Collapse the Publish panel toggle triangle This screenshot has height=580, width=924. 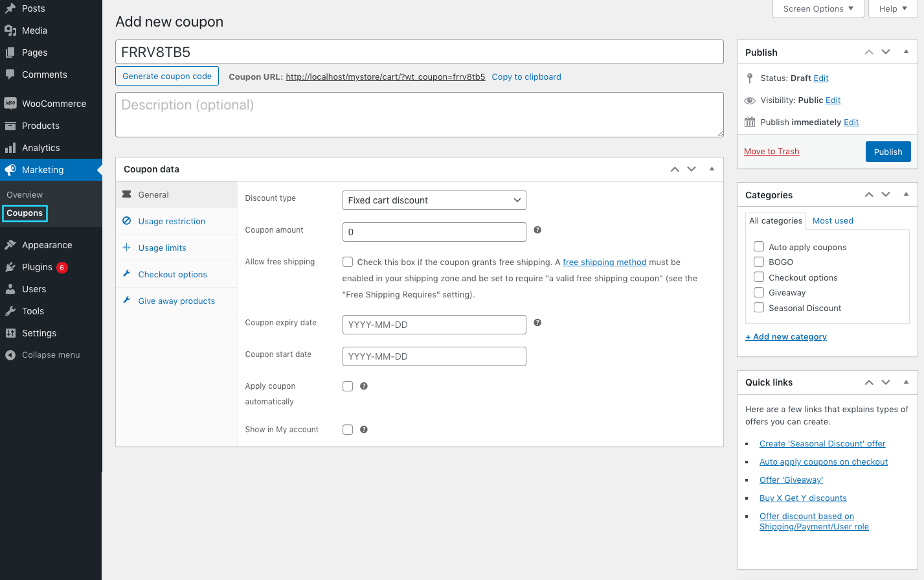click(906, 52)
